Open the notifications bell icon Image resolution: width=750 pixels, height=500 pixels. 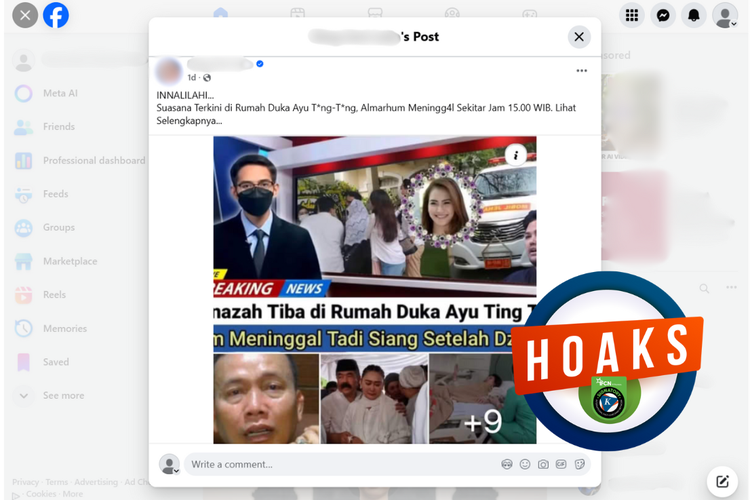tap(694, 15)
